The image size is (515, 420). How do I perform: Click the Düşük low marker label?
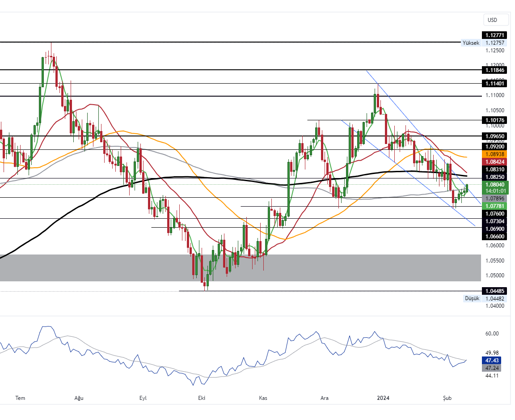coord(472,298)
